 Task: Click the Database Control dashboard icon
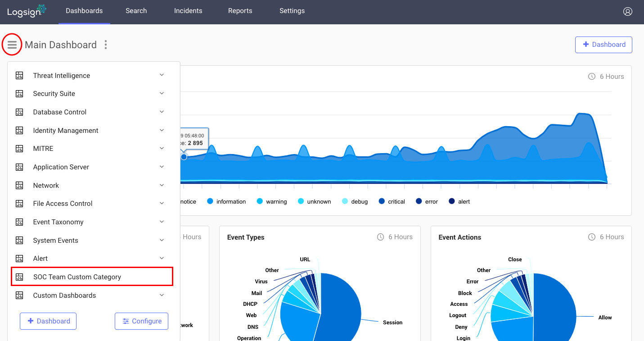(x=19, y=112)
